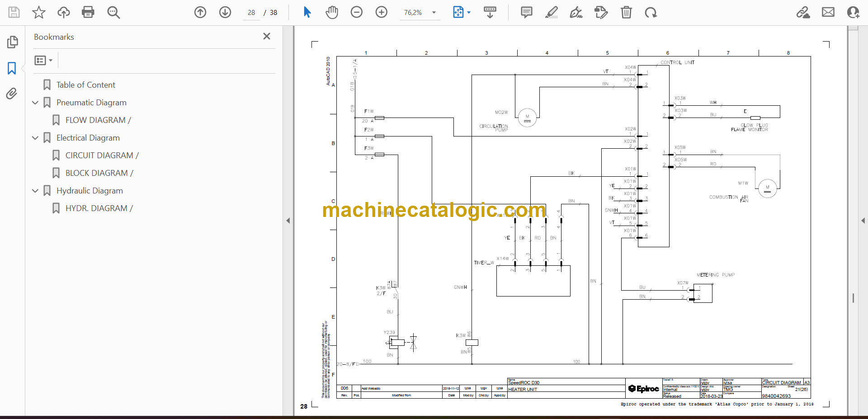Close the Bookmarks panel
This screenshot has height=419, width=868.
click(267, 36)
